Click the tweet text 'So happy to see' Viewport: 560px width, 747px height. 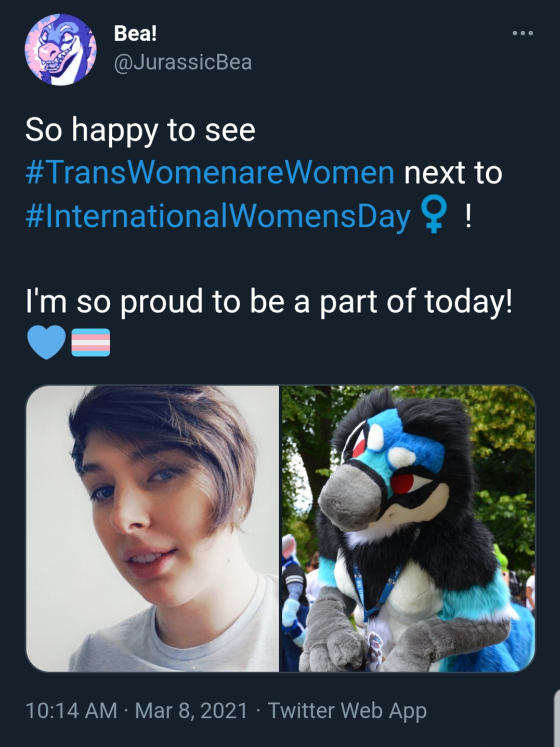click(140, 130)
